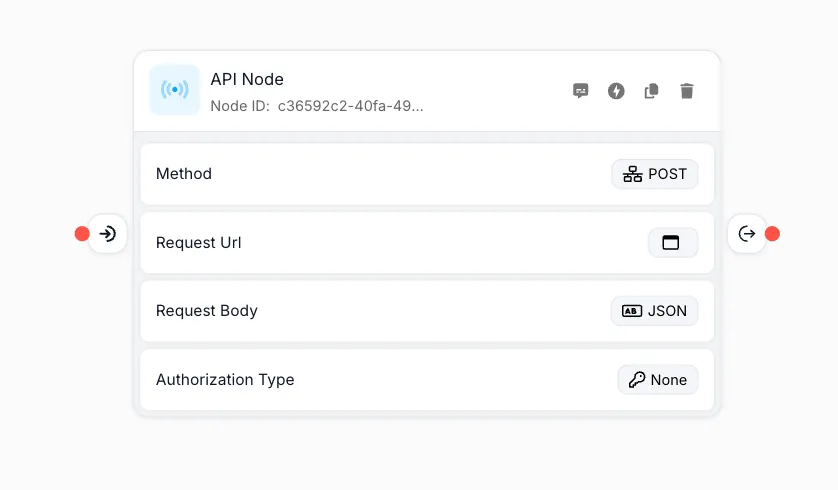The height and width of the screenshot is (490, 838).
Task: Click the Node ID c36592c2-40fa-49... text
Action: 317,106
